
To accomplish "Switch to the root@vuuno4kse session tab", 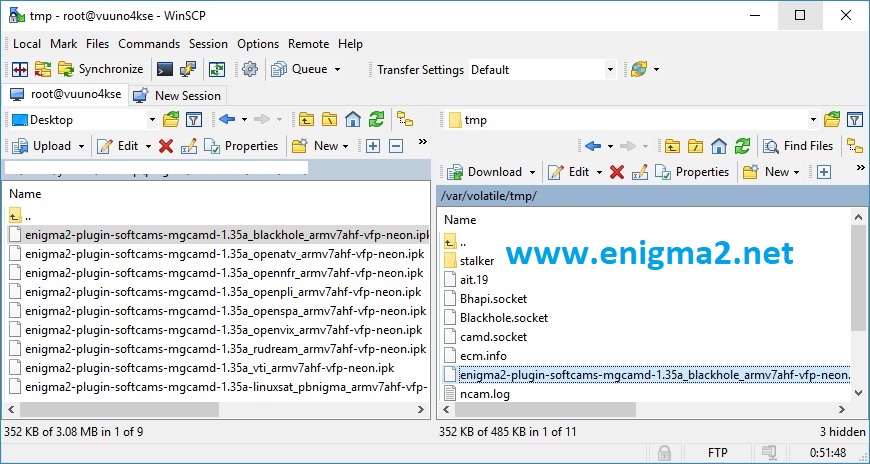I will pyautogui.click(x=65, y=94).
